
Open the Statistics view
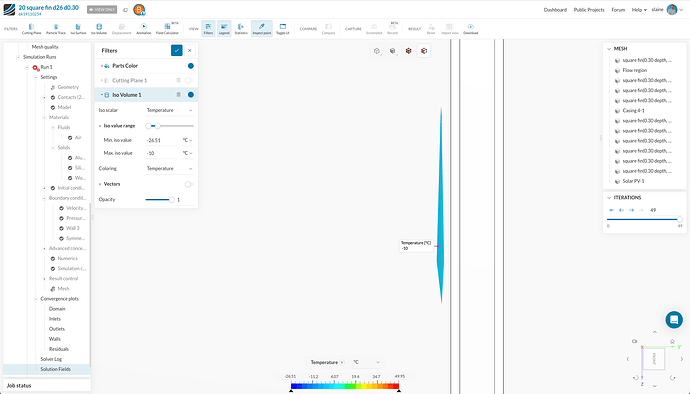click(241, 29)
